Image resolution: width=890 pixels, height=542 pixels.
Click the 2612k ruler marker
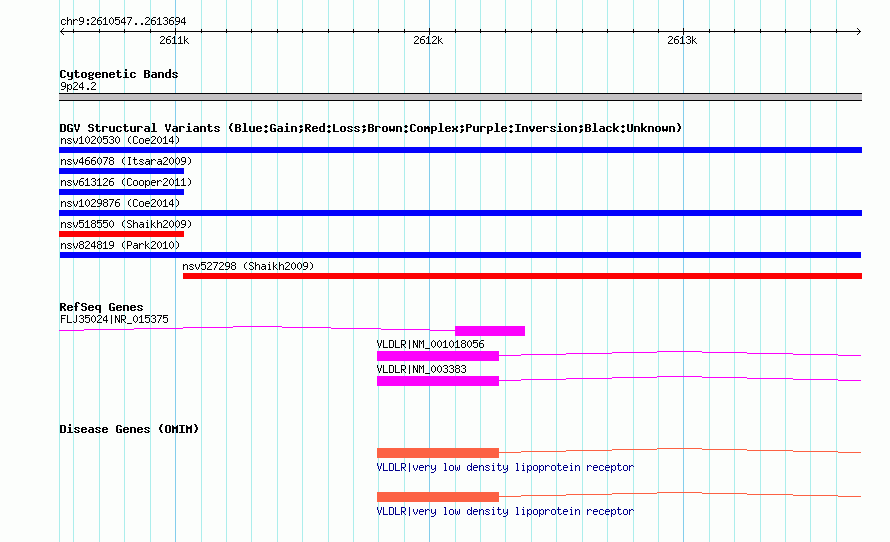428,40
